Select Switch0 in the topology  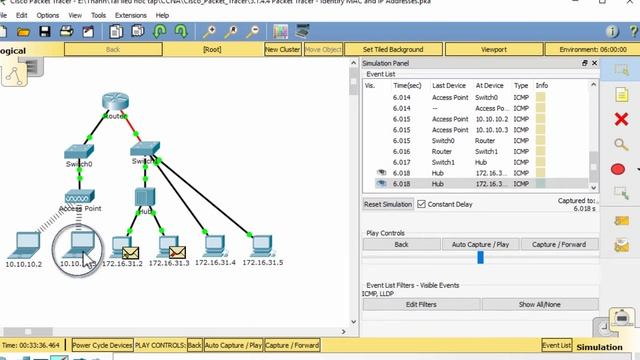79,152
